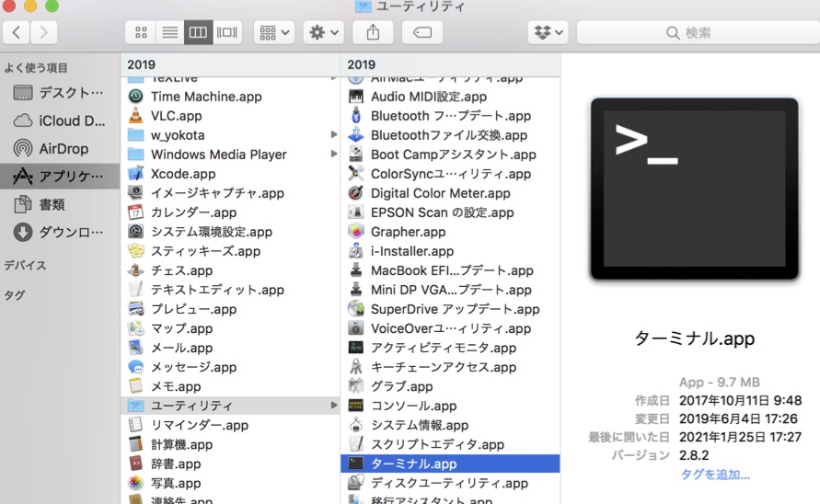This screenshot has width=820, height=504.
Task: Switch to list view
Action: 169,32
